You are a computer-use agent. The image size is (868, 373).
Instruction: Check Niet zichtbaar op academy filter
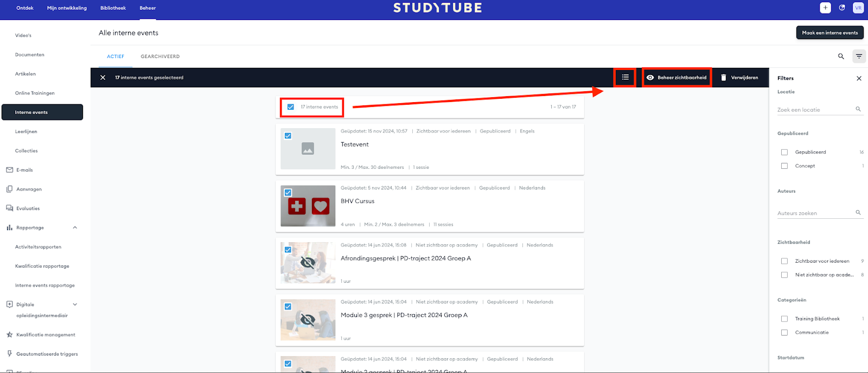(784, 275)
